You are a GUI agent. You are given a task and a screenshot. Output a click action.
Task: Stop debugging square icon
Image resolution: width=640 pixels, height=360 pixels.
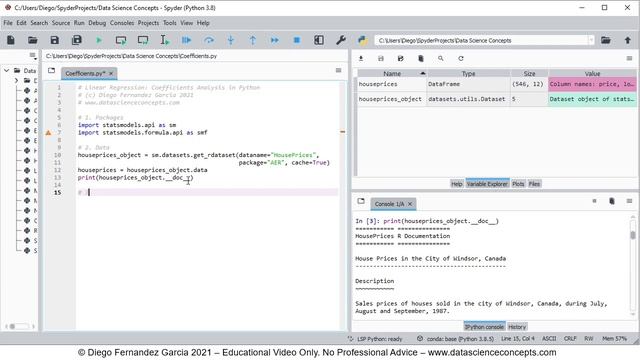(x=297, y=40)
